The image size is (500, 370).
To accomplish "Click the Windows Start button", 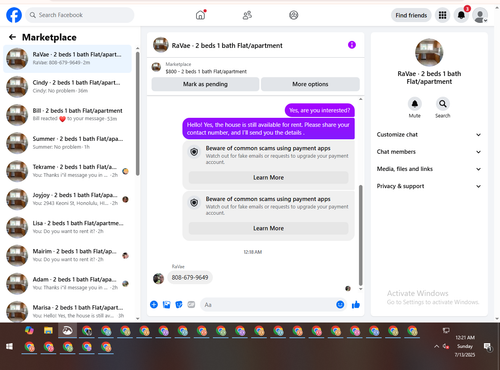I will [9, 347].
